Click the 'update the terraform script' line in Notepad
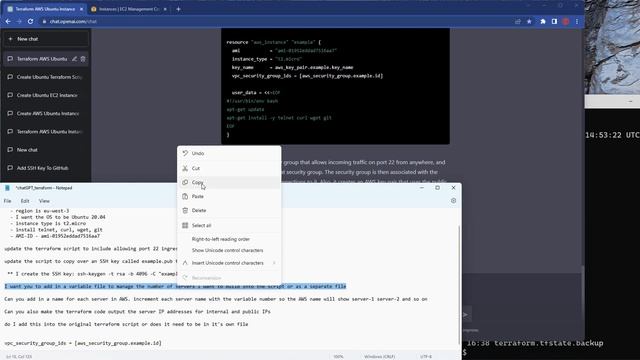The width and height of the screenshot is (640, 360). [x=91, y=249]
